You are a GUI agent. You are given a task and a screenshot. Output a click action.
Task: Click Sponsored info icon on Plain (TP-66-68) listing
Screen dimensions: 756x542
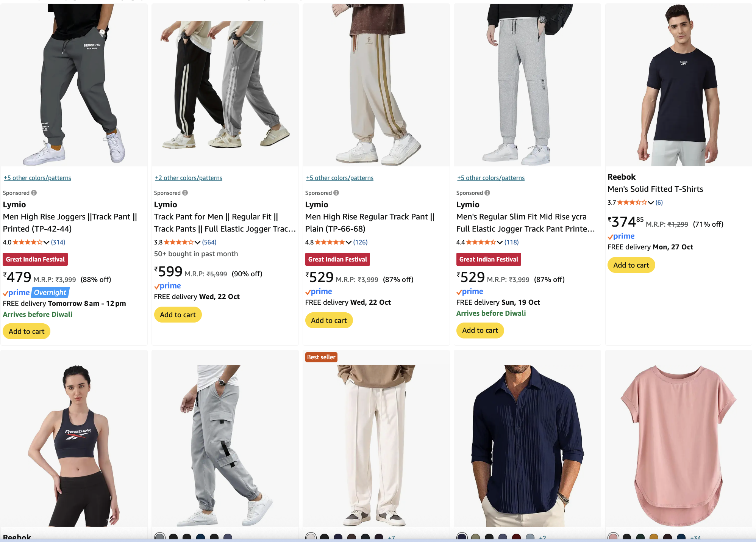click(x=336, y=193)
